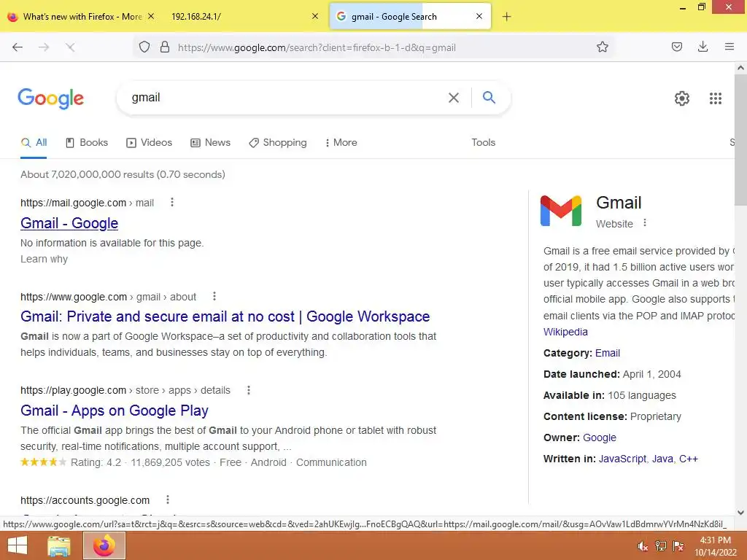This screenshot has height=560, width=747.
Task: Close the What's new with Firefox tab
Action: (151, 16)
